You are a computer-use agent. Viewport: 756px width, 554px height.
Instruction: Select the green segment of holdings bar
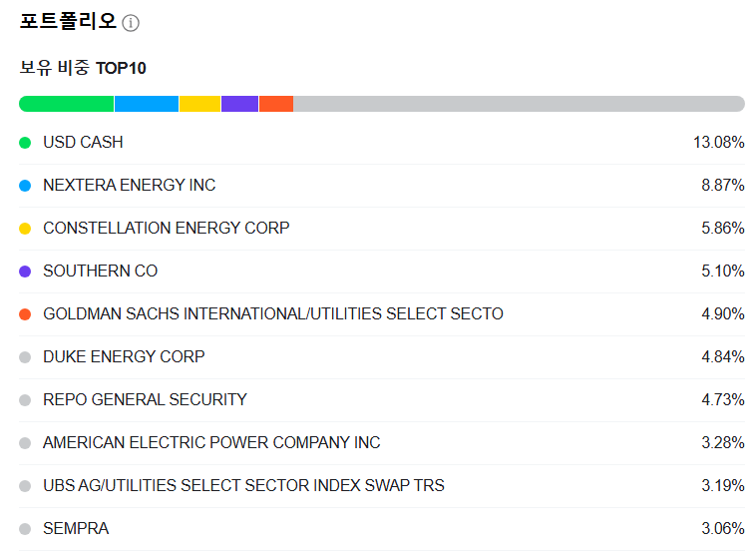click(66, 104)
